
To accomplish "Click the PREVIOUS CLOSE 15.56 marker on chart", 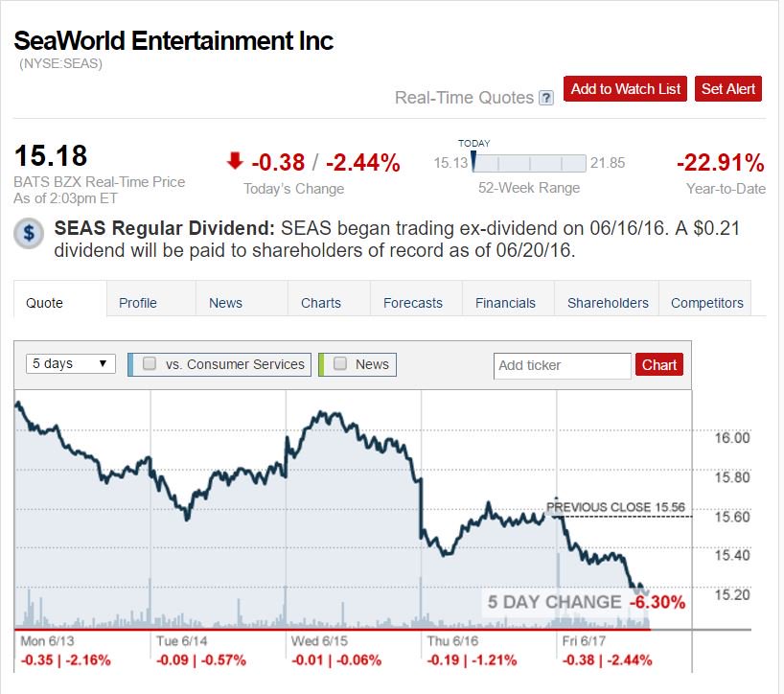I will (615, 507).
